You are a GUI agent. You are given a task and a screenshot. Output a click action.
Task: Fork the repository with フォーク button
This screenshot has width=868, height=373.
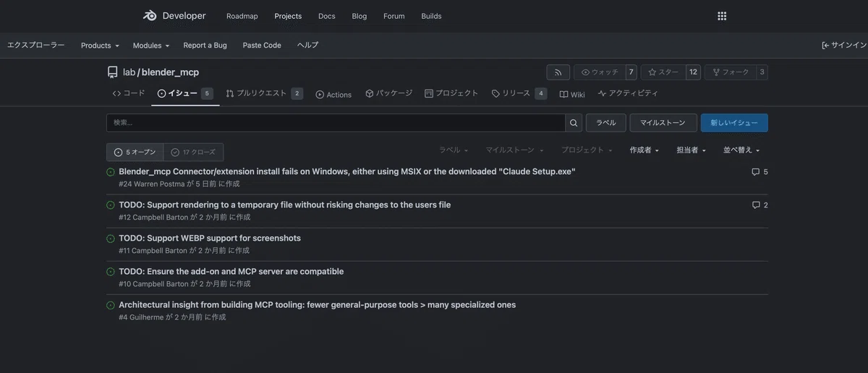tap(731, 72)
